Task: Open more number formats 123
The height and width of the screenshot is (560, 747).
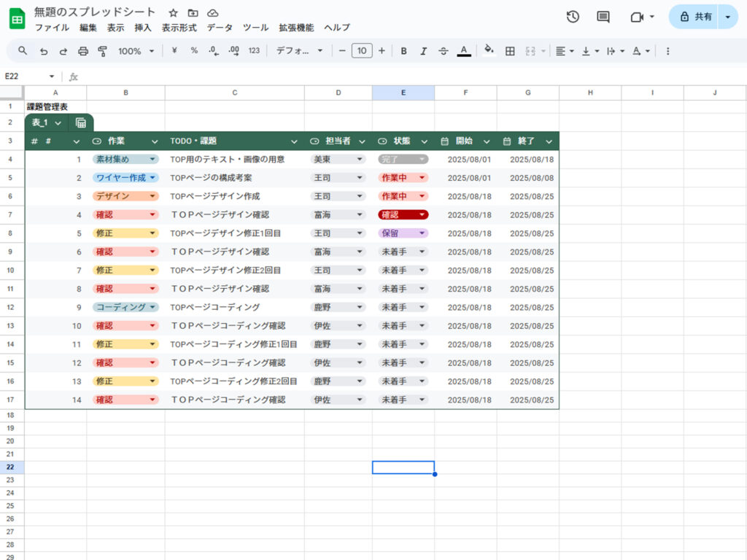Action: [x=254, y=50]
